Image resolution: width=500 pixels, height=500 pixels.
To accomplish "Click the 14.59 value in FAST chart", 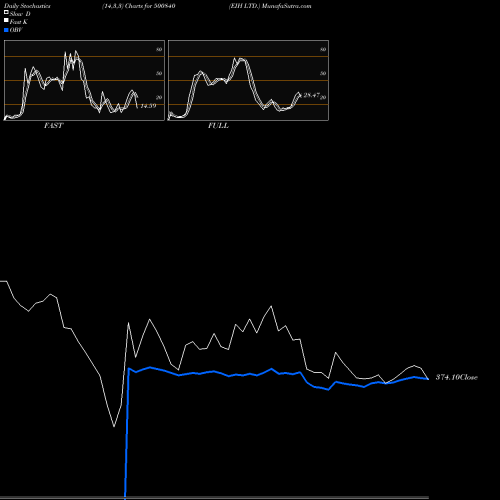I will tap(148, 106).
